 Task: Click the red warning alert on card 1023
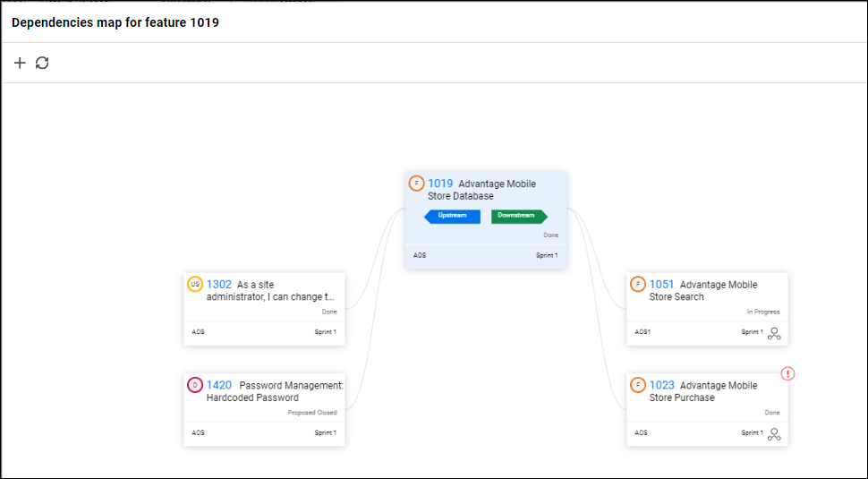(x=787, y=373)
